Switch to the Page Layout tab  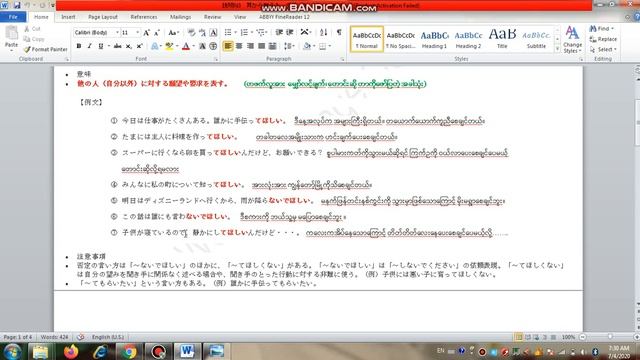[103, 17]
